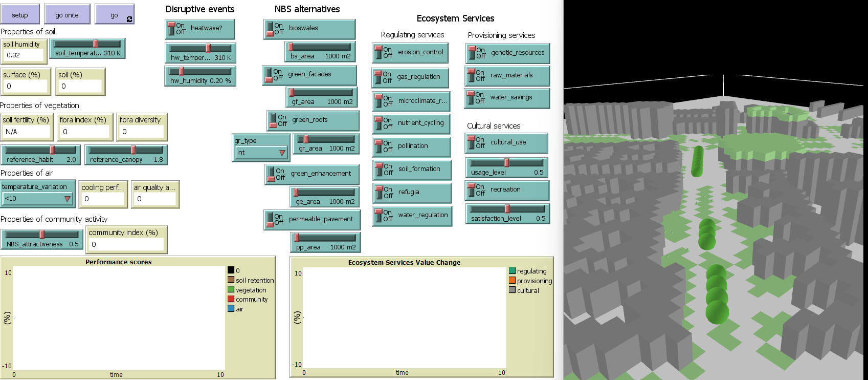Click the soil humidity monitor
This screenshot has width=868, height=380.
(24, 51)
